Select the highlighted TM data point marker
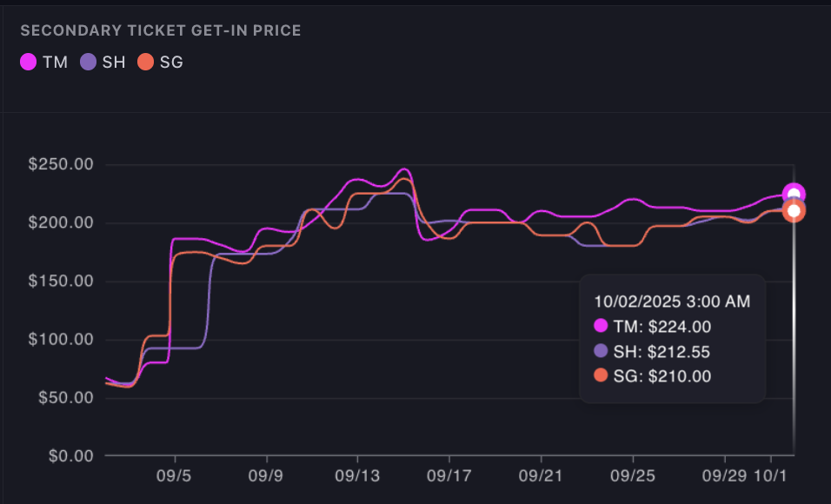 (793, 195)
